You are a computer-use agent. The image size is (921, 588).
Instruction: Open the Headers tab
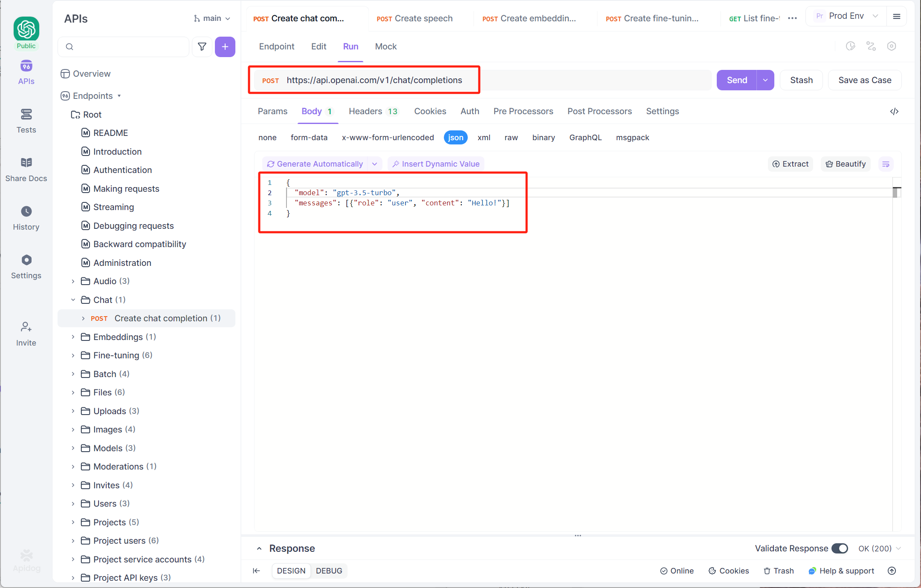[374, 111]
